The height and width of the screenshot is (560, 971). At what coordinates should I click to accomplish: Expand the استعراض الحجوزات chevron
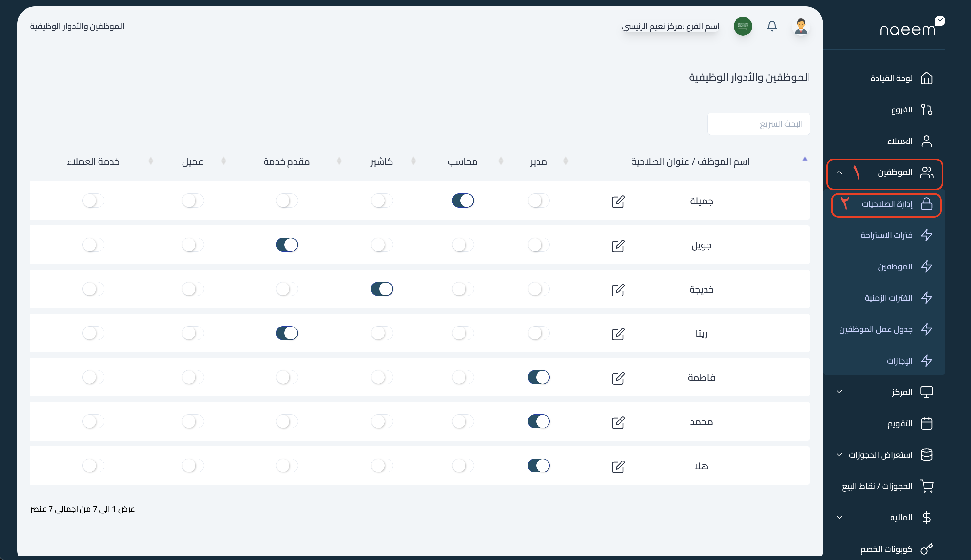[x=840, y=455]
